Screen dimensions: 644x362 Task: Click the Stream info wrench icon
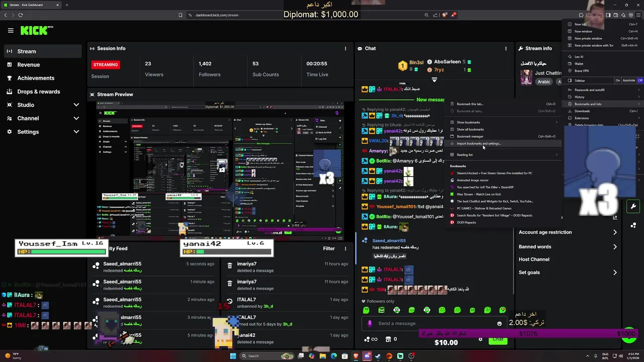(x=521, y=49)
